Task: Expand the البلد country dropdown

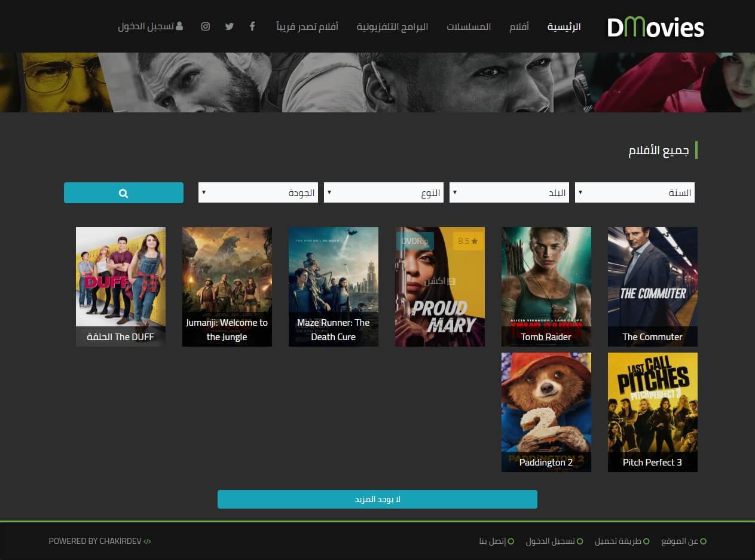Action: [509, 193]
